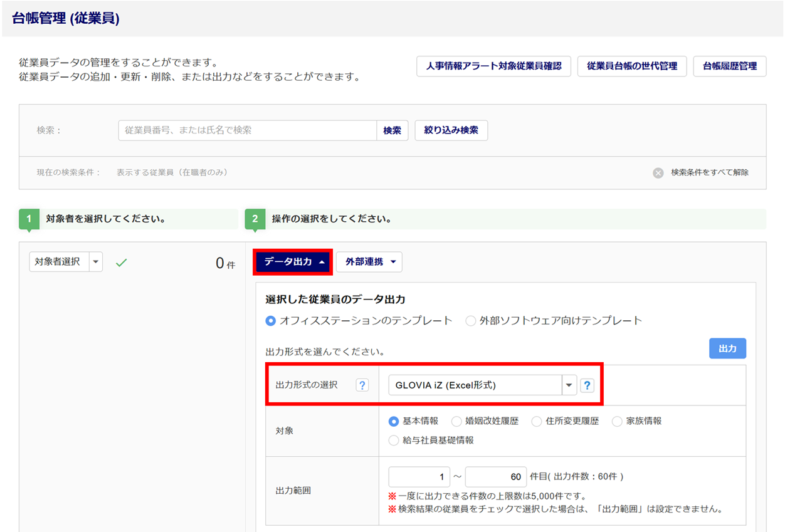Click 表示する従業員（在職者のみ） condition text

pos(172,172)
